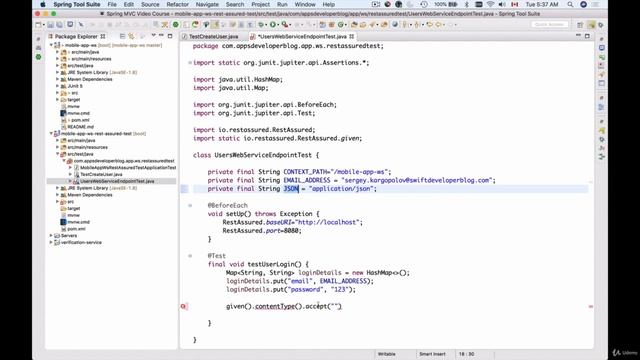This screenshot has width=640, height=360.
Task: Select the com.appsdeveloperblog.app.ws.restassuredtest package
Action: click(124, 161)
